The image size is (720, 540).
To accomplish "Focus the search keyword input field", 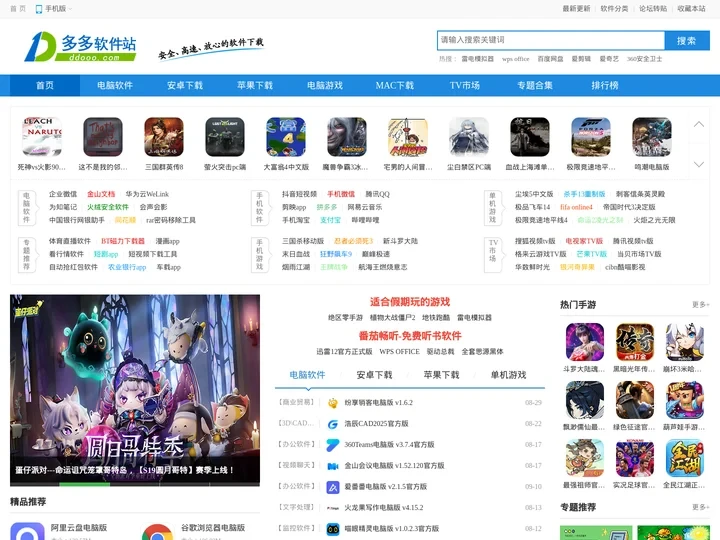I will (x=551, y=40).
